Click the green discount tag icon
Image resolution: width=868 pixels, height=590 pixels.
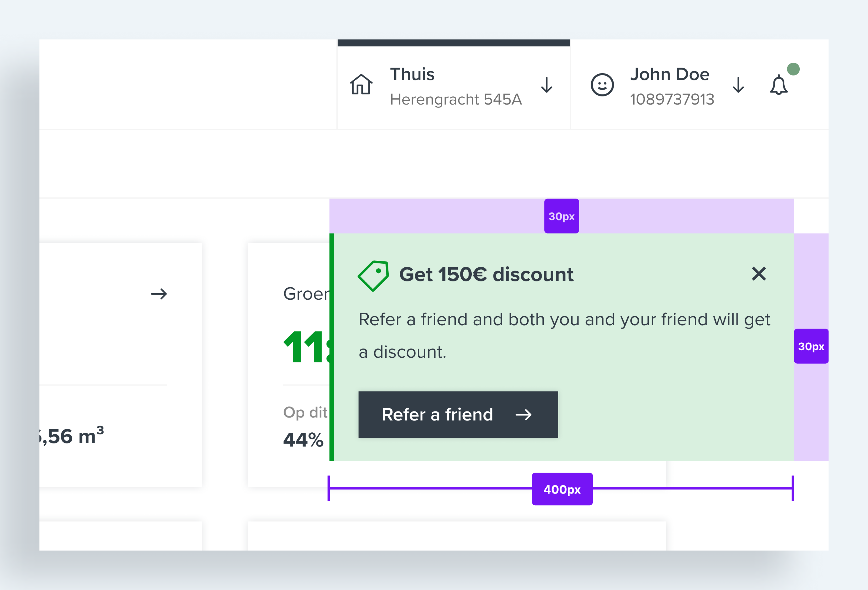(373, 276)
